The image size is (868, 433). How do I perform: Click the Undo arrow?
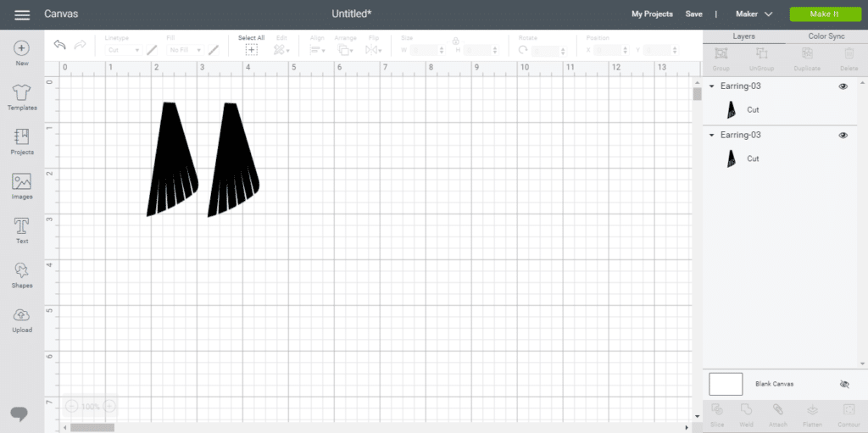click(59, 45)
